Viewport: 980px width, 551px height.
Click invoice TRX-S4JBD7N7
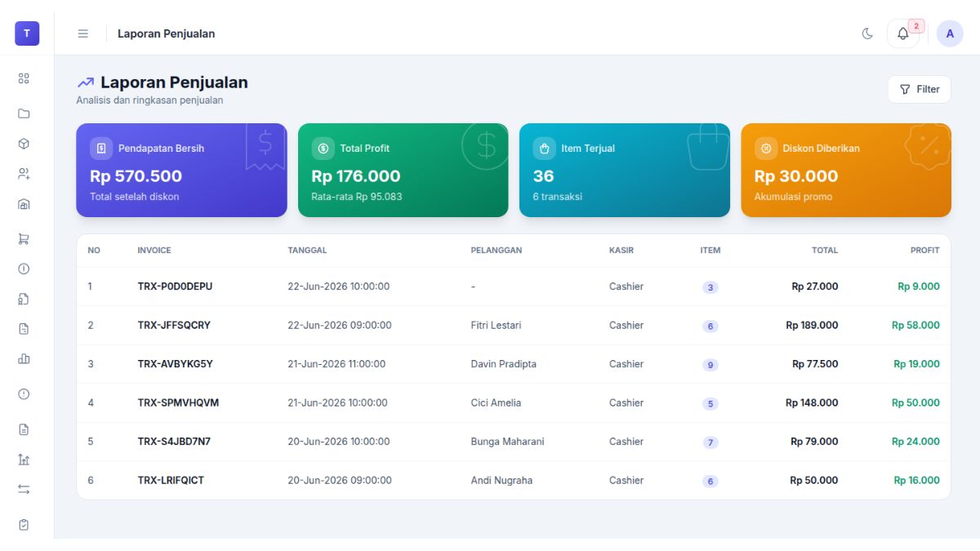click(x=174, y=442)
